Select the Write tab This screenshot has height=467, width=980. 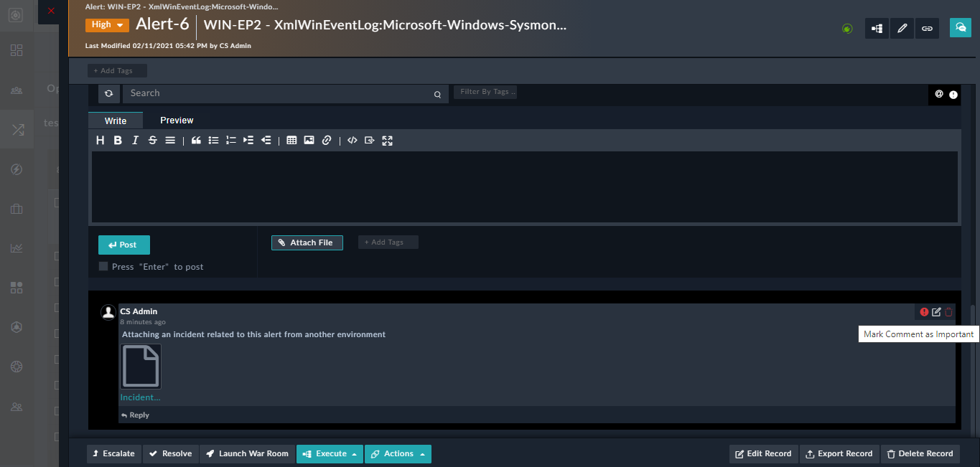tap(115, 120)
